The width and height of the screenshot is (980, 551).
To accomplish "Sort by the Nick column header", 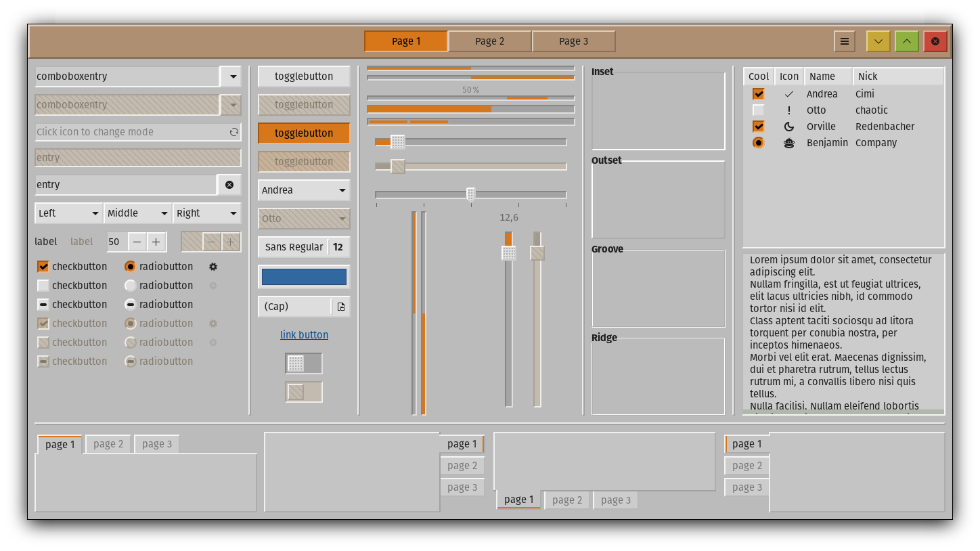I will [x=898, y=76].
